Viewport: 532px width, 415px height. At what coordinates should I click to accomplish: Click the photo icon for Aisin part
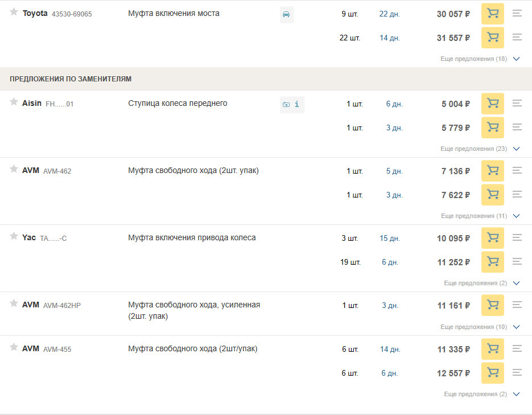[x=286, y=105]
